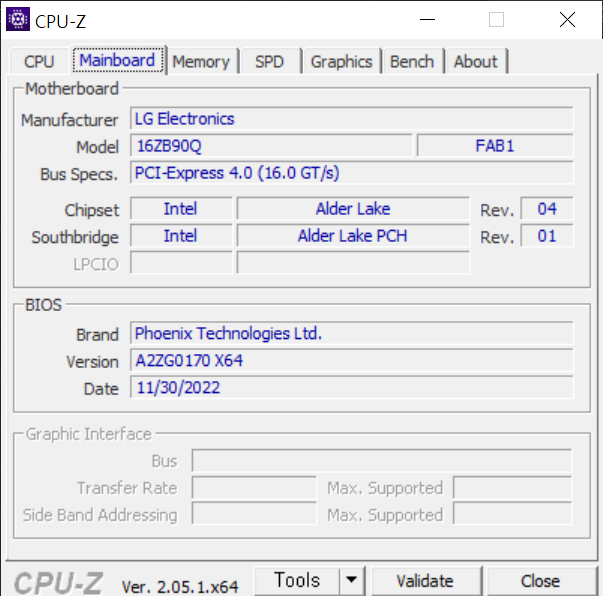614x596 pixels.
Task: Click the Max. Supported field beside Side Band Addressing
Action: [x=513, y=515]
